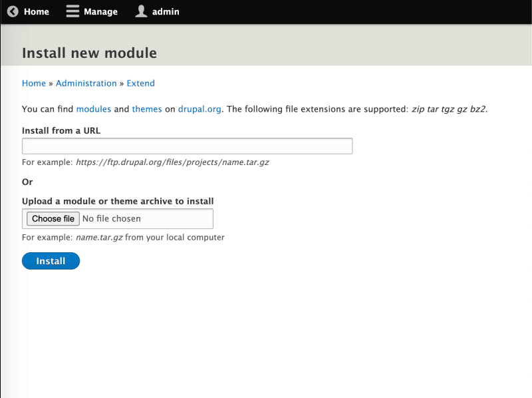This screenshot has width=532, height=398.
Task: Click the Manage hamburger menu icon
Action: pyautogui.click(x=72, y=11)
